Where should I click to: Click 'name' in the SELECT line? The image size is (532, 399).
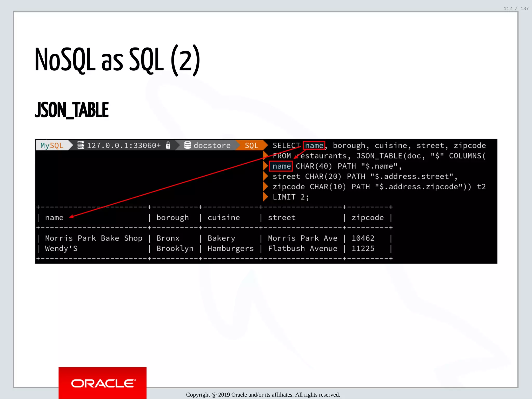[314, 145]
